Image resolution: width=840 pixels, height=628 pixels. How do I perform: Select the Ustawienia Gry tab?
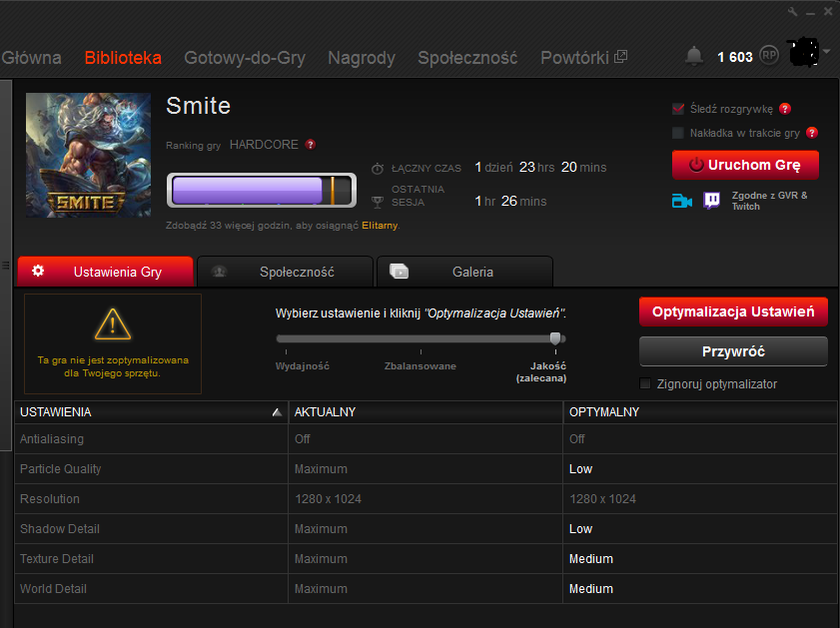point(106,272)
